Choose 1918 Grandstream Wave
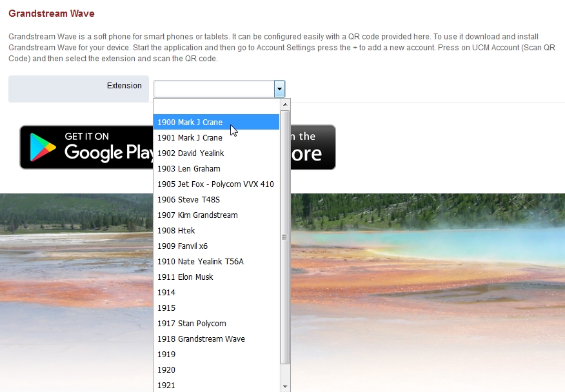This screenshot has width=565, height=392. click(216, 339)
